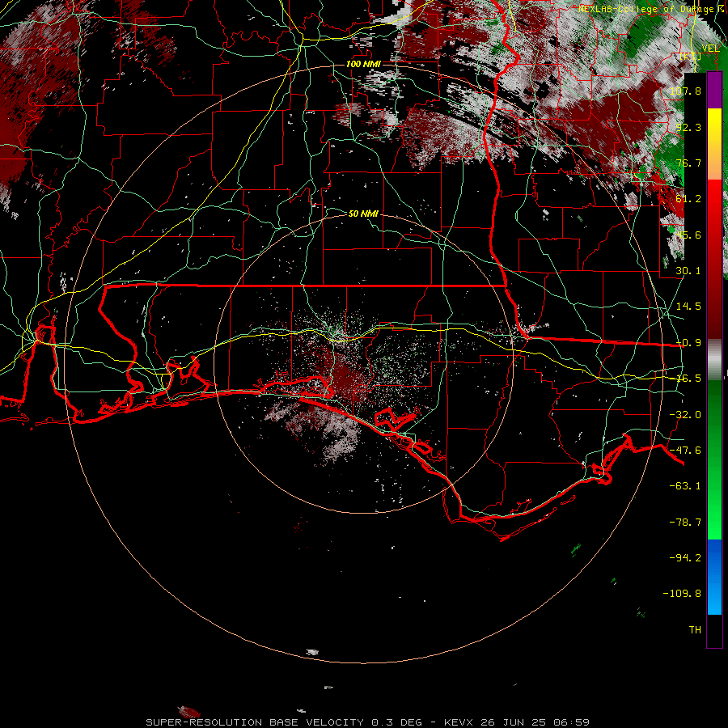Click the 30.1 velocity scale value
Image resolution: width=728 pixels, height=728 pixels.
coord(688,271)
